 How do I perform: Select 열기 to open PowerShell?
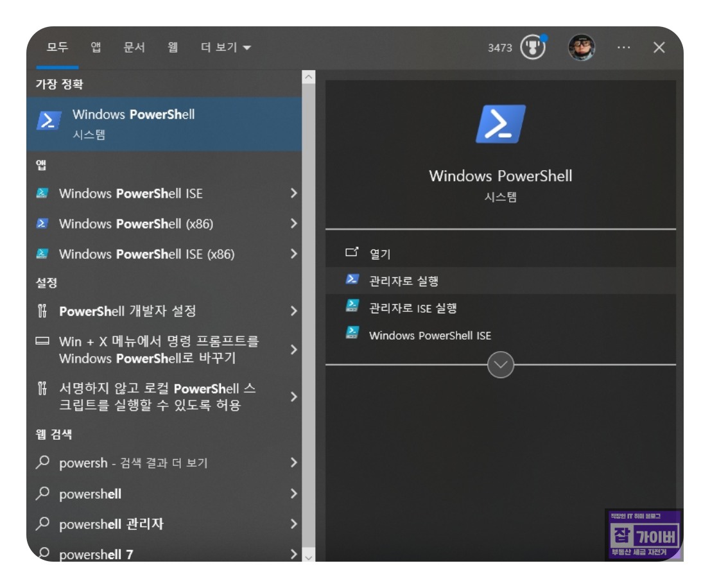click(500, 254)
